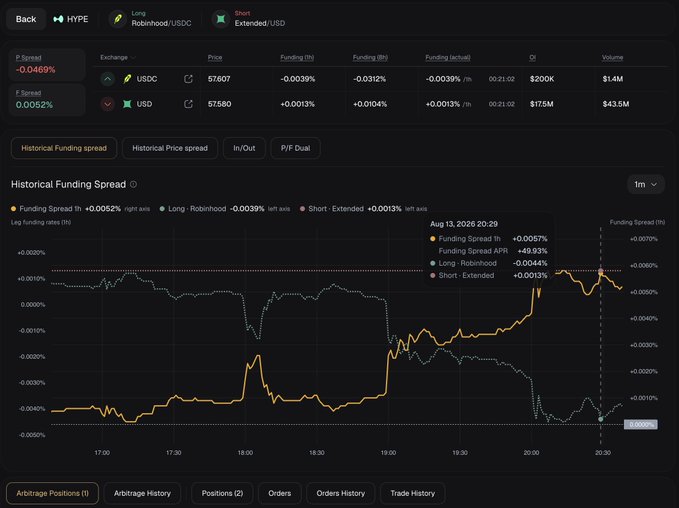Select Historical Funding spread tab
Screen dimensions: 679x508
point(64,148)
